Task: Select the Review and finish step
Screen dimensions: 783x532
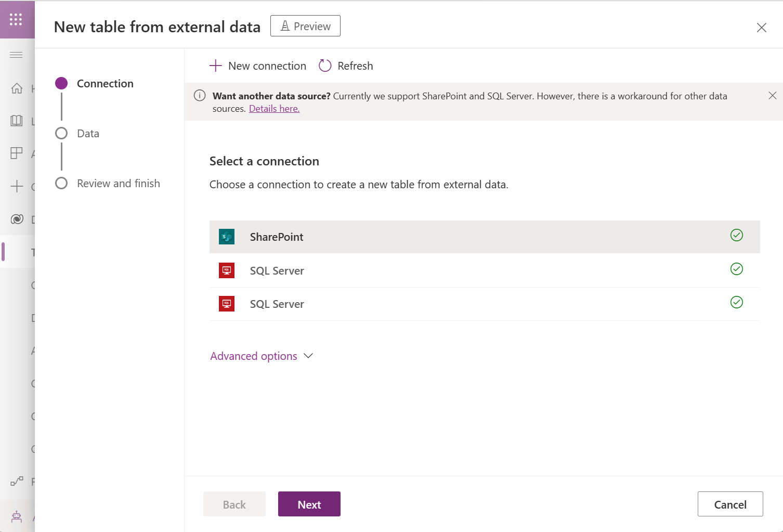Action: (x=118, y=184)
